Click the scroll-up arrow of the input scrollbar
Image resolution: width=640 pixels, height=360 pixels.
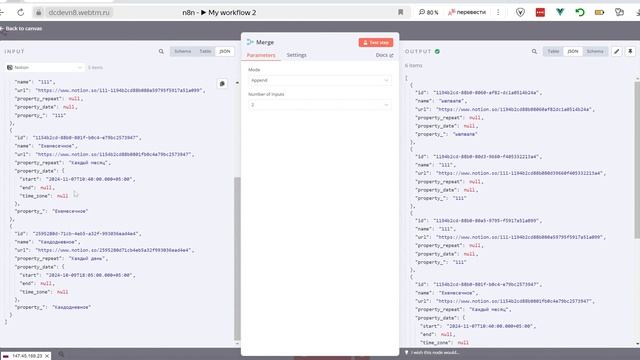(x=237, y=83)
